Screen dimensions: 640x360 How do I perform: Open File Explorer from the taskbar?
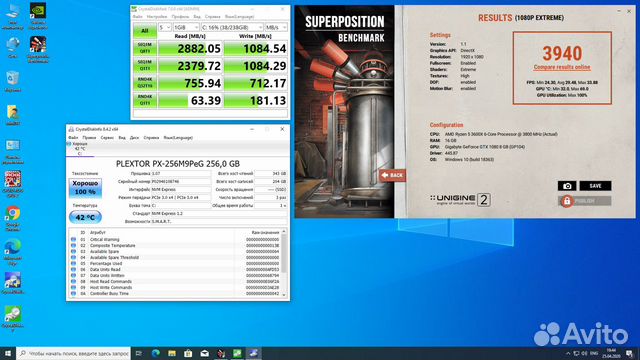coord(172,353)
